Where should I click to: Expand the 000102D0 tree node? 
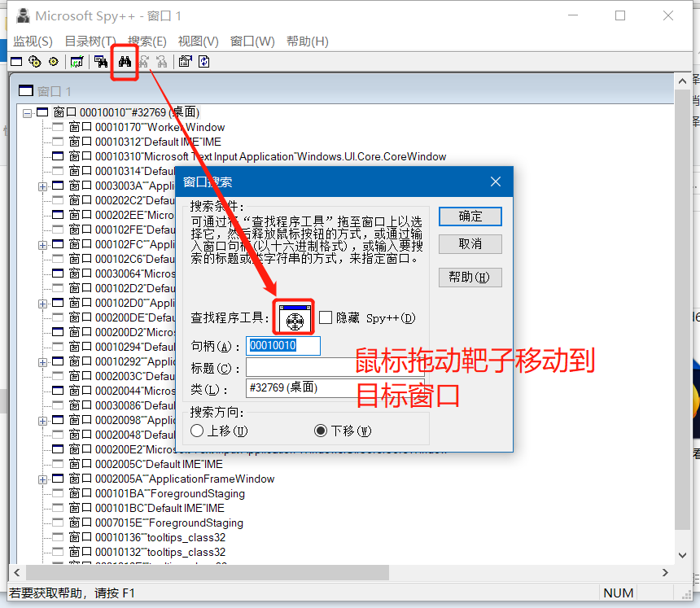[x=42, y=304]
